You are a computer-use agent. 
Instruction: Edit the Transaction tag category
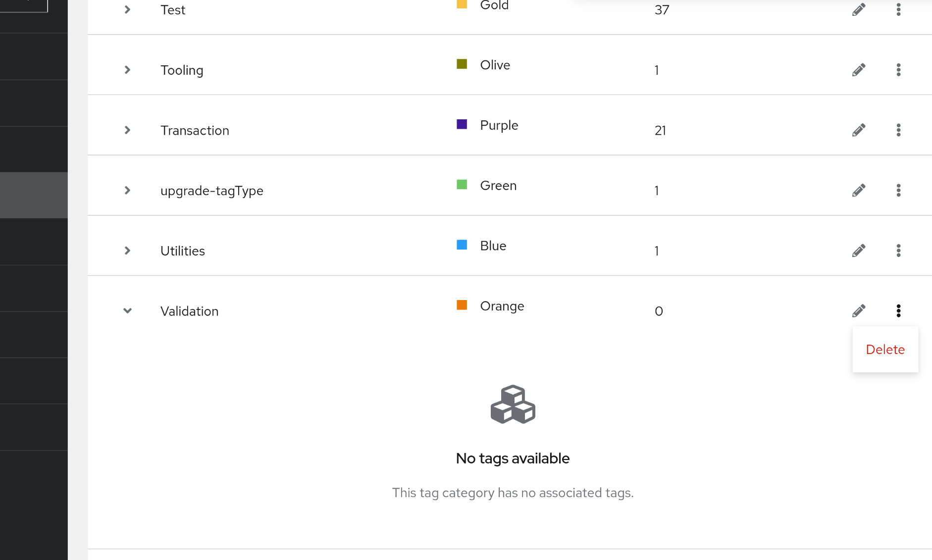click(x=859, y=130)
